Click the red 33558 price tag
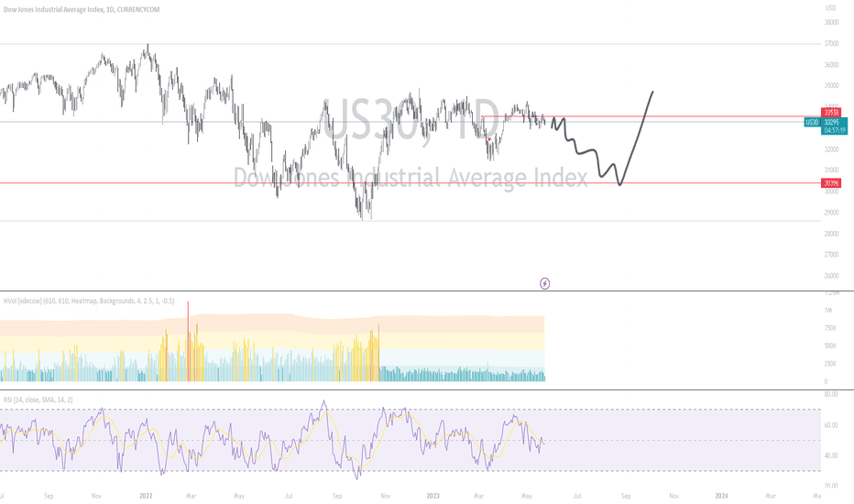Screen dimensions: 854x504 (x=831, y=112)
